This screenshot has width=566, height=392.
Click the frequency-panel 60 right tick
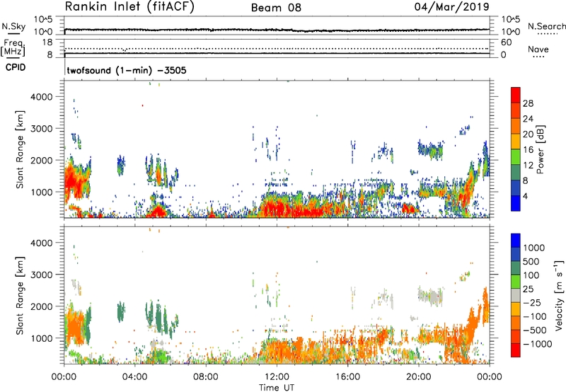(506, 42)
